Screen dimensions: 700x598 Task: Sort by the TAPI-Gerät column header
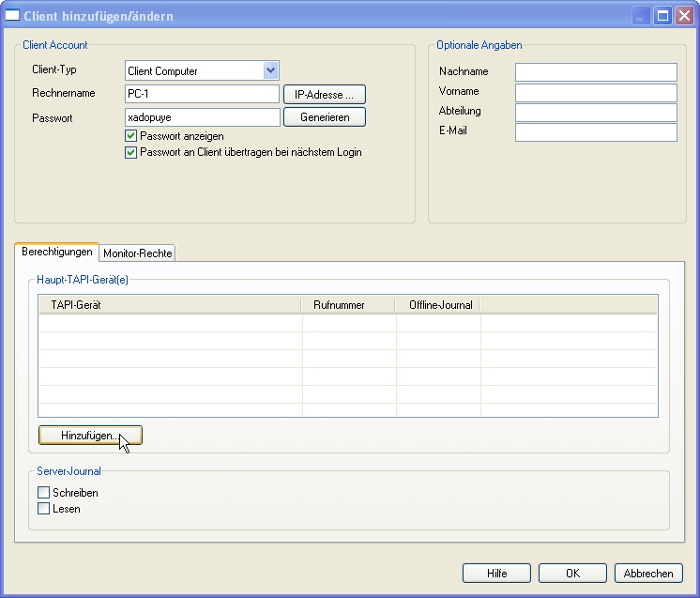(170, 305)
